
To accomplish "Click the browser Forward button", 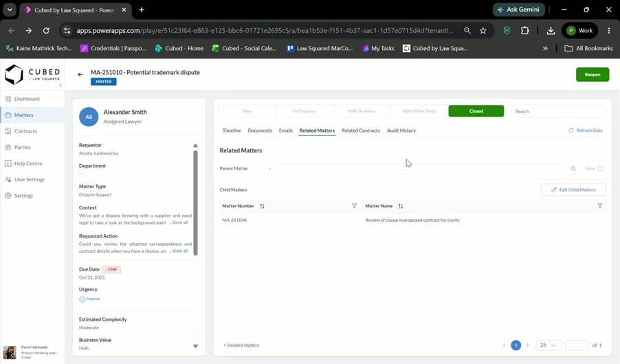I will click(x=28, y=30).
